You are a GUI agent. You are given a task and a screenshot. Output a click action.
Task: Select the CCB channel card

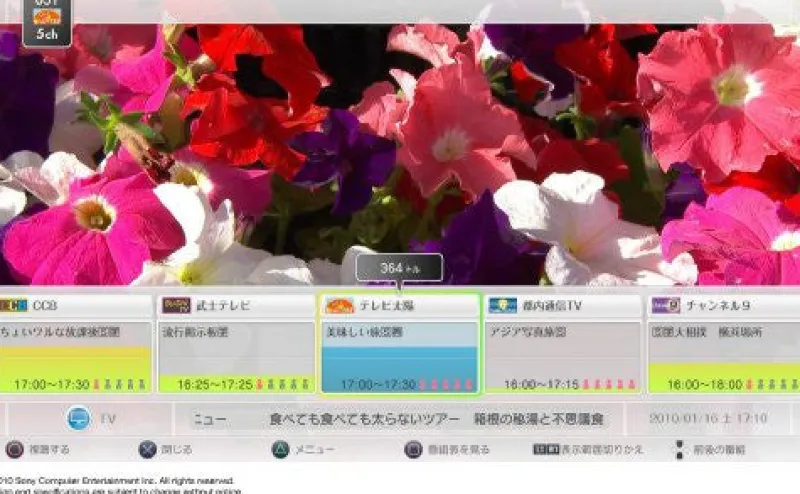click(75, 345)
